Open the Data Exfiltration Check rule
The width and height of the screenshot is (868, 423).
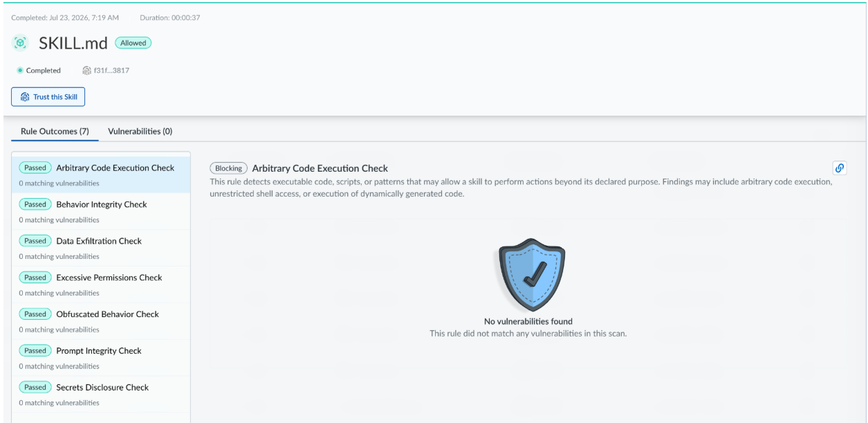[x=101, y=248]
